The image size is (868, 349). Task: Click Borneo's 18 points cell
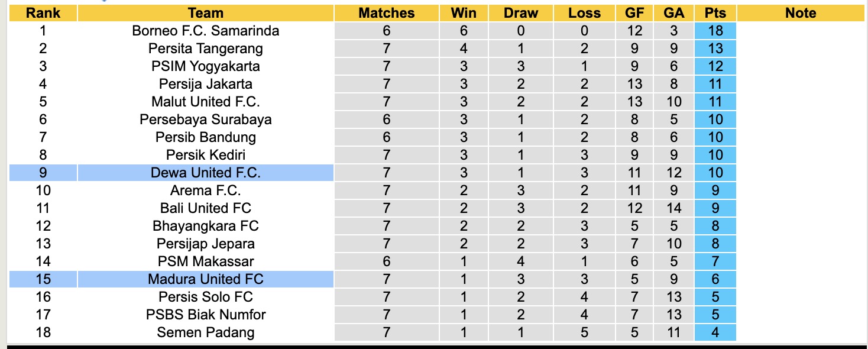(x=715, y=31)
